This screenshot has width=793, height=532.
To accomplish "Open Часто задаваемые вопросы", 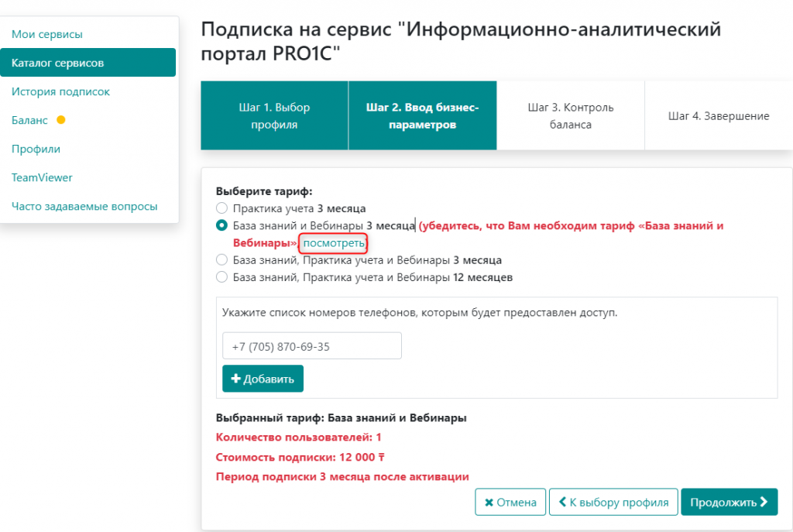I will tap(84, 206).
